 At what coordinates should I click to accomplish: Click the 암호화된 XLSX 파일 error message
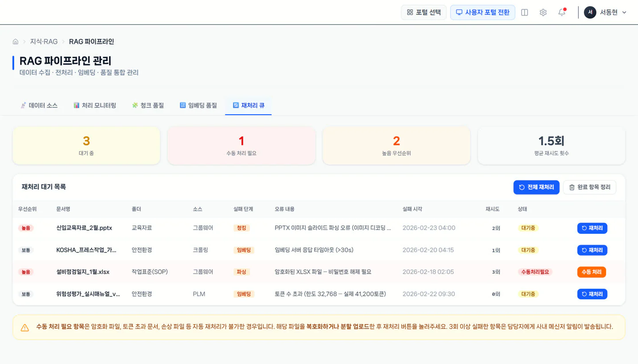click(x=323, y=272)
